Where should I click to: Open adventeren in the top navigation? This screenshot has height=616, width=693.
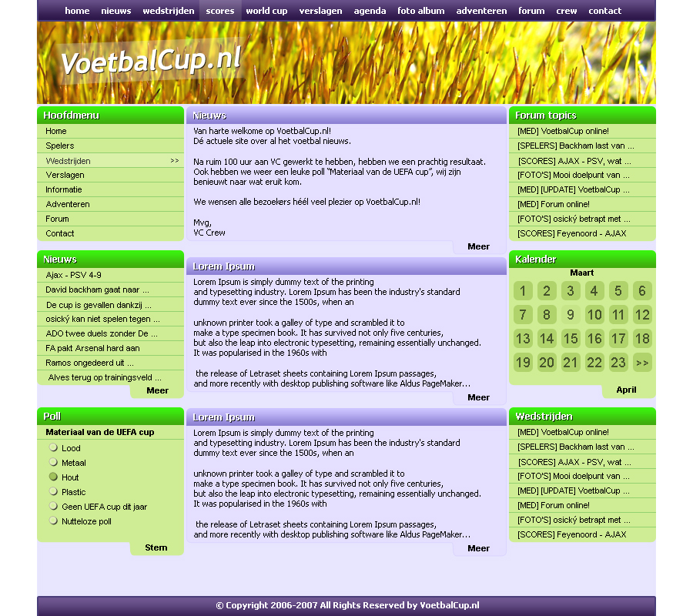[481, 11]
